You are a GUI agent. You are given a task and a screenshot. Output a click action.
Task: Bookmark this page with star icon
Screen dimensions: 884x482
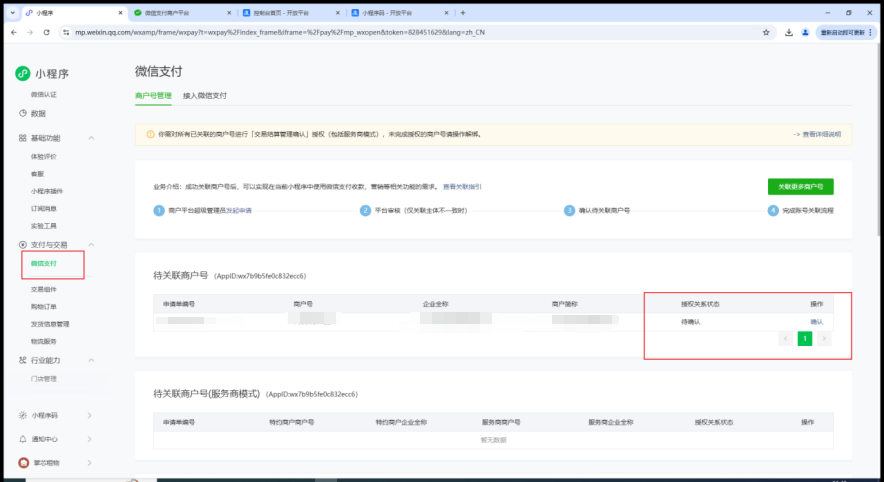766,33
